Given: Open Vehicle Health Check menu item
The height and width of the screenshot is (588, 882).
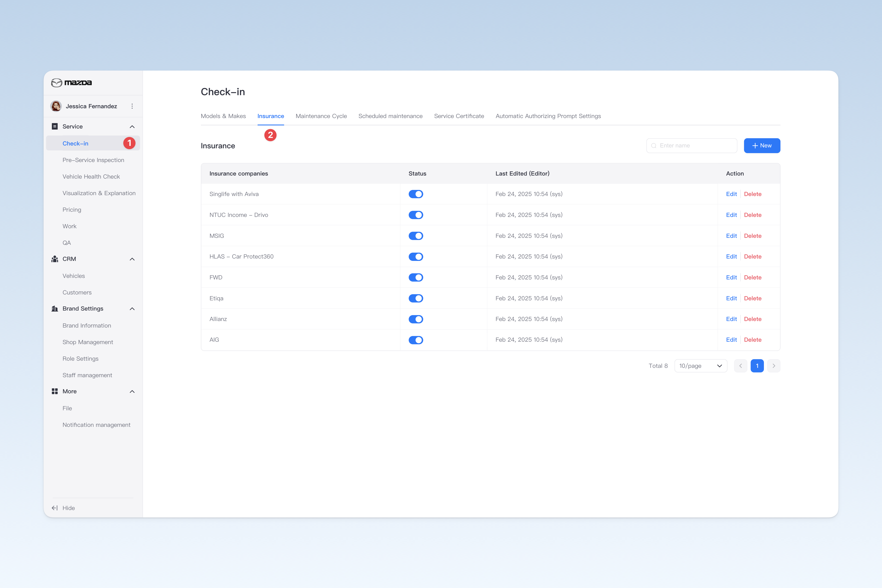Looking at the screenshot, I should pyautogui.click(x=91, y=177).
